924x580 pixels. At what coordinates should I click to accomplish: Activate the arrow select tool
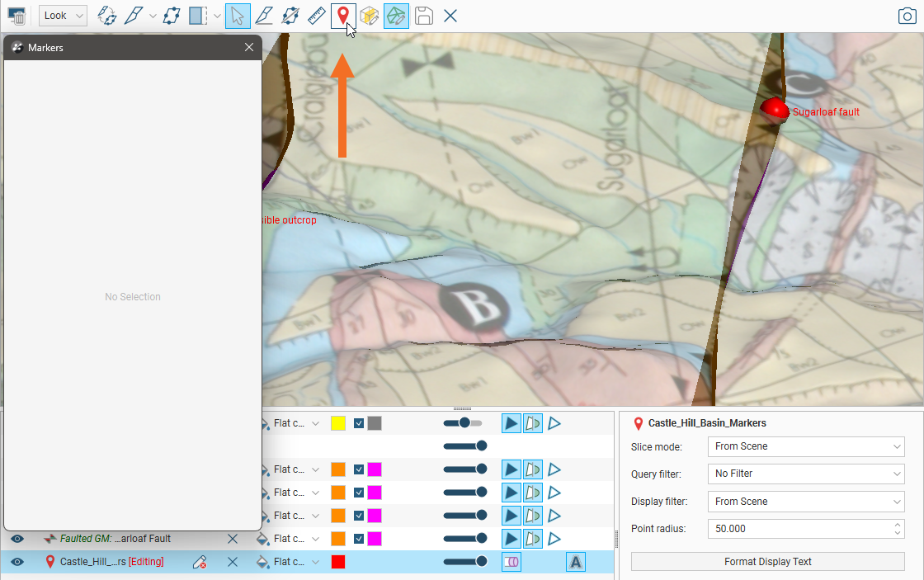click(x=238, y=16)
